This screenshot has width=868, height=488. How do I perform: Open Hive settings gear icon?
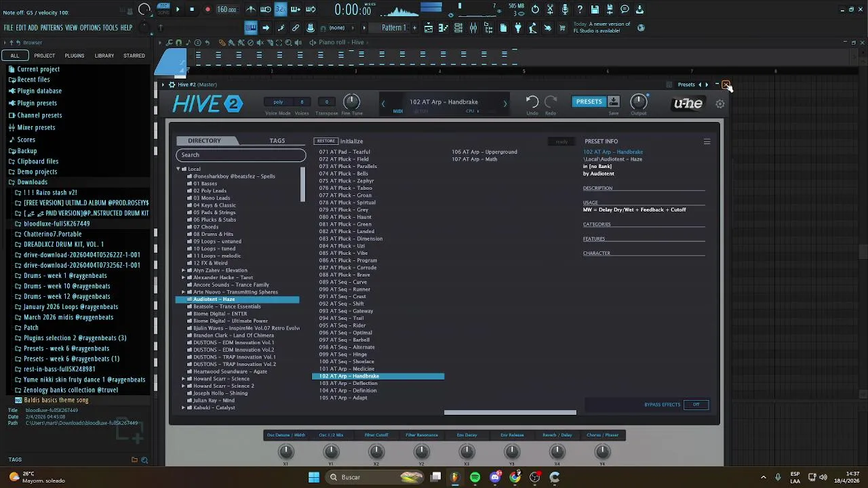(x=720, y=104)
